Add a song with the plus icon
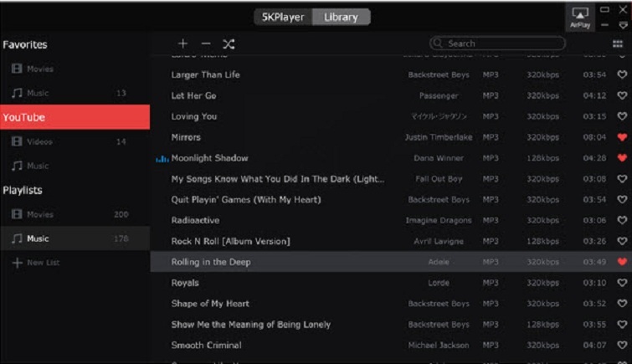 pos(183,44)
